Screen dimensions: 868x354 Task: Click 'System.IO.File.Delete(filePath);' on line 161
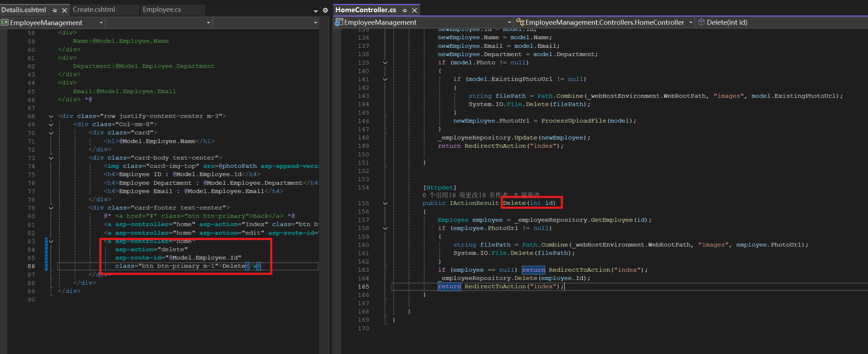[x=514, y=253]
